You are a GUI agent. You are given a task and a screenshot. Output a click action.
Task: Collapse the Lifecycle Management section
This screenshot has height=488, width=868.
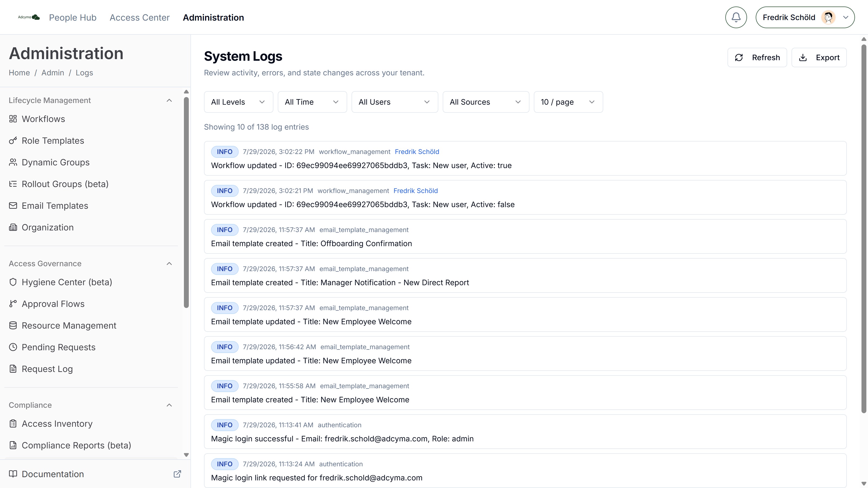(x=169, y=100)
